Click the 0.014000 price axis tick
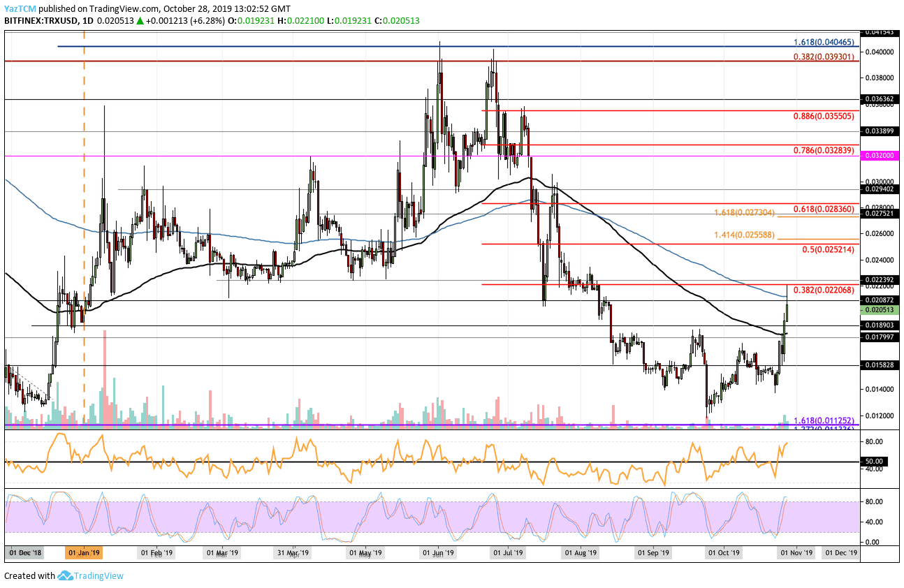Viewport: 904px width, 588px height. point(880,389)
